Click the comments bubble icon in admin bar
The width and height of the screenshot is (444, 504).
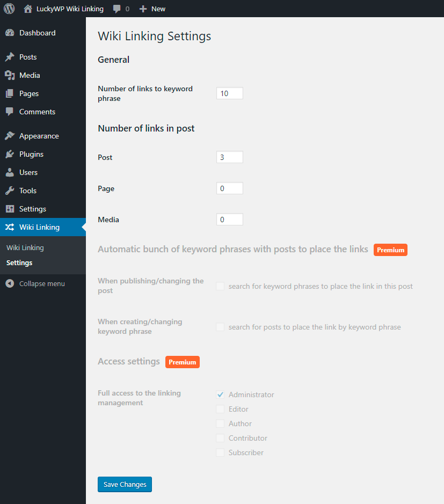(x=117, y=9)
